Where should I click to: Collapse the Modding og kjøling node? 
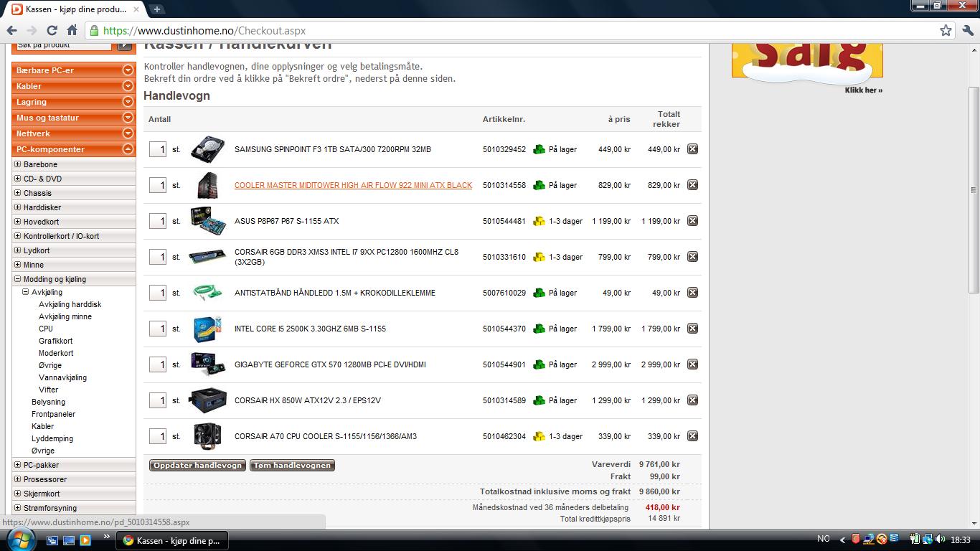18,279
